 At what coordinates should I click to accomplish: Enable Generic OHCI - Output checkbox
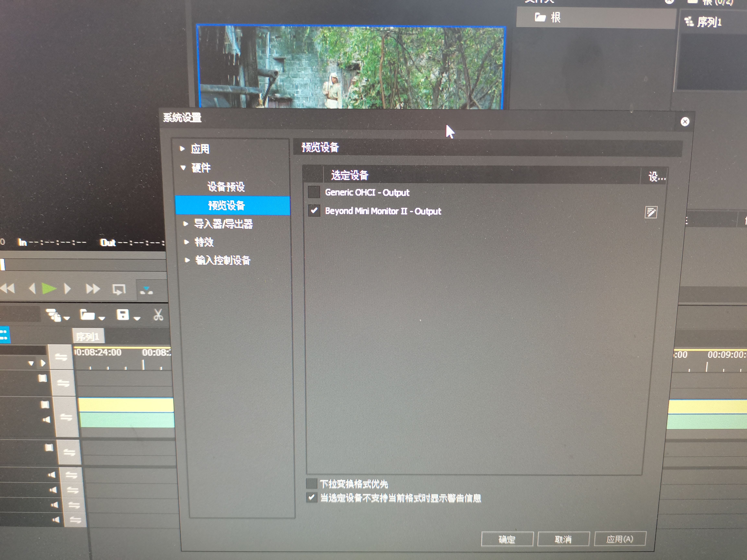pos(314,192)
